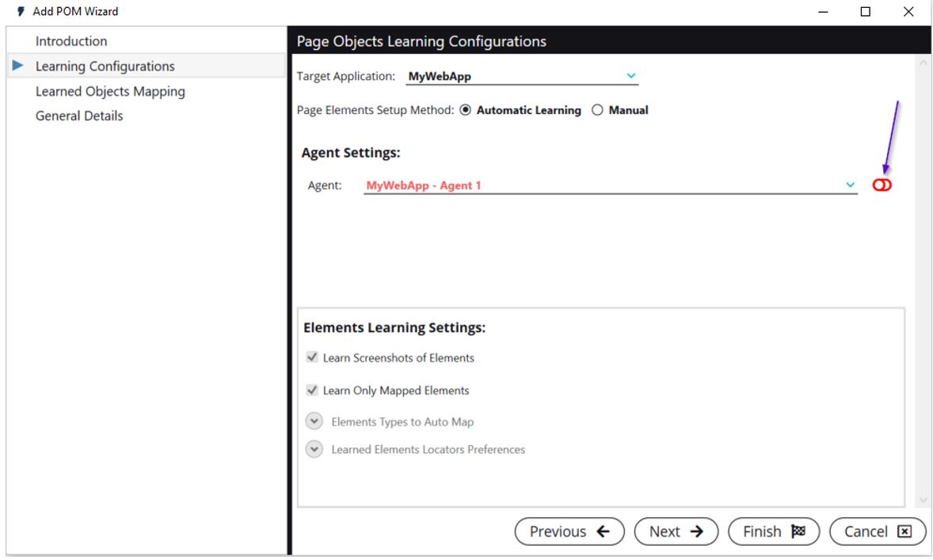Click the scrollbar down arrow
Viewport: 933px width, 560px height.
click(923, 501)
